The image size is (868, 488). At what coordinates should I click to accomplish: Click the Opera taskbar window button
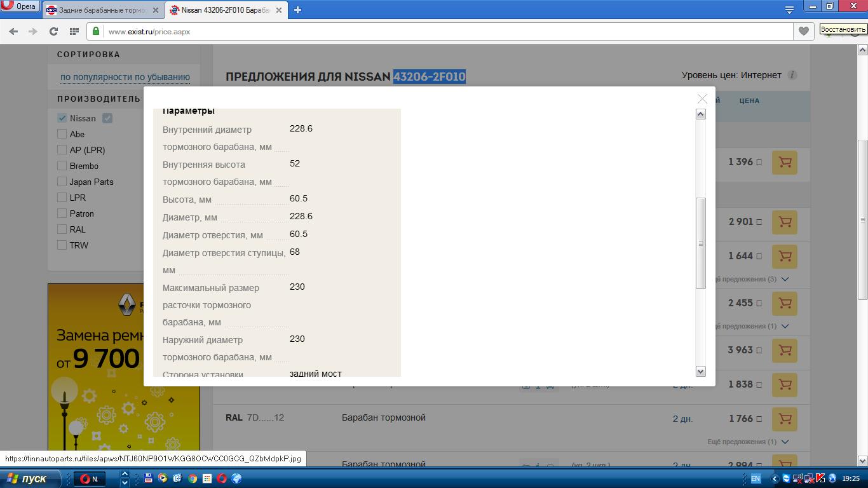pyautogui.click(x=91, y=478)
